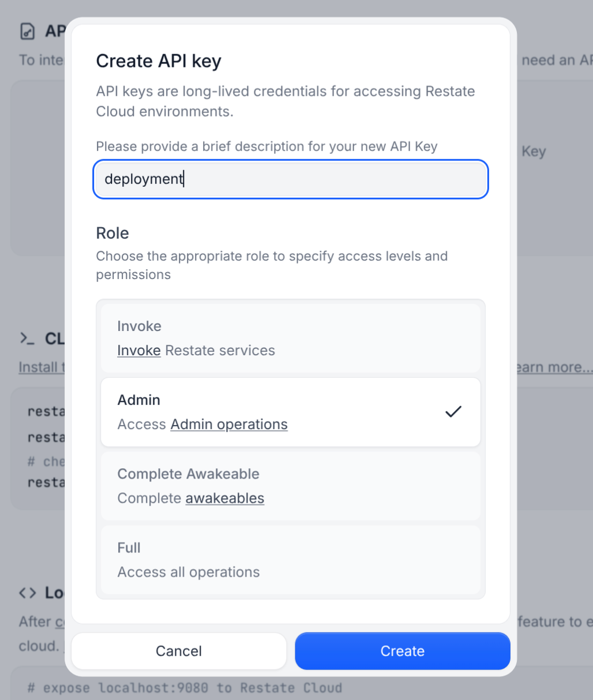Click the Learn more link behind the dialog
Viewport: 593px width, 700px height.
(x=554, y=367)
